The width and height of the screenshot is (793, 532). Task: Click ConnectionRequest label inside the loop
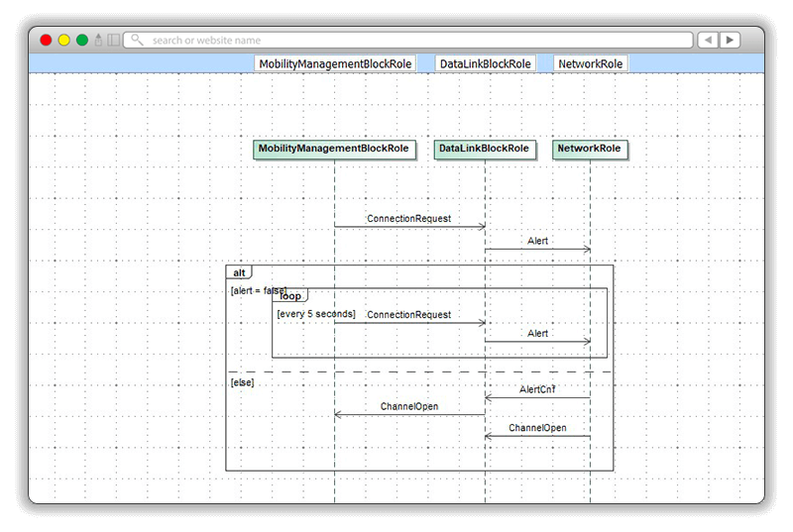click(x=408, y=314)
